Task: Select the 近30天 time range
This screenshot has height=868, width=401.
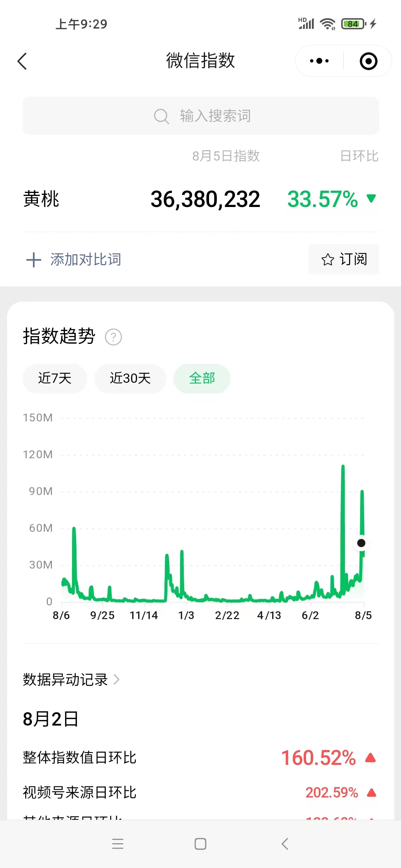Action: coord(130,378)
